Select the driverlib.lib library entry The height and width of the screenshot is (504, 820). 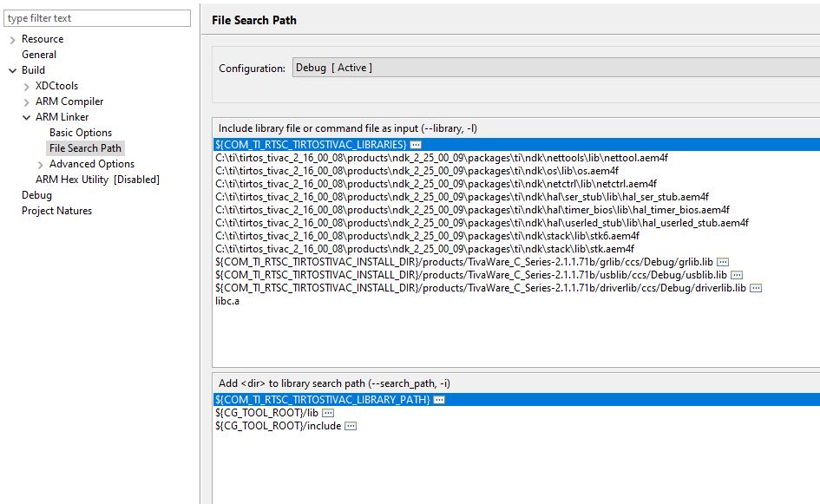click(x=481, y=288)
